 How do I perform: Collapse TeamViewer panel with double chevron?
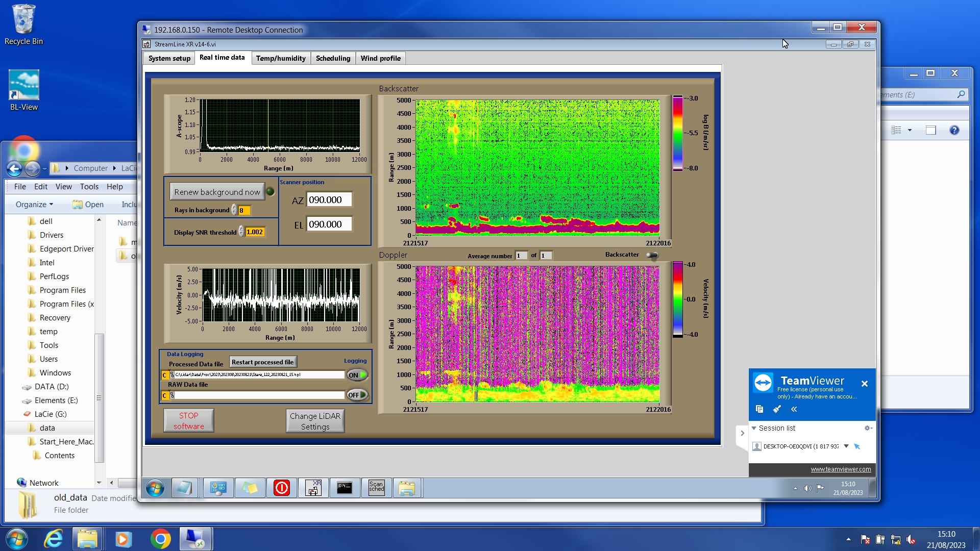pos(794,409)
